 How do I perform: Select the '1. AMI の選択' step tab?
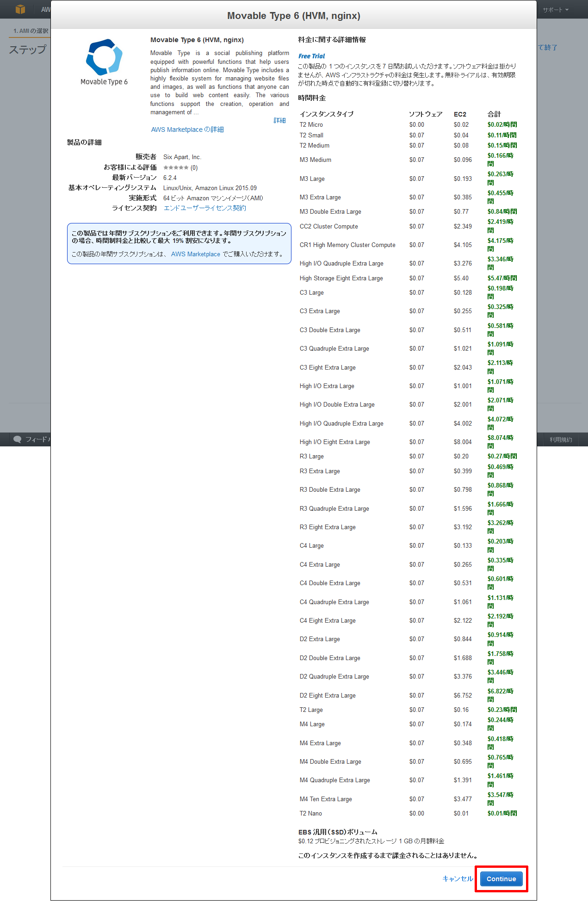coord(31,31)
